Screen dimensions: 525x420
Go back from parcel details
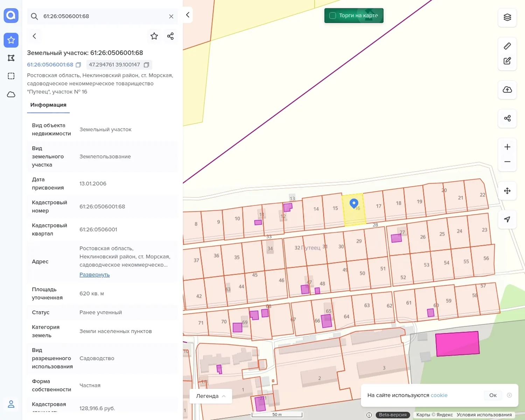coord(34,36)
